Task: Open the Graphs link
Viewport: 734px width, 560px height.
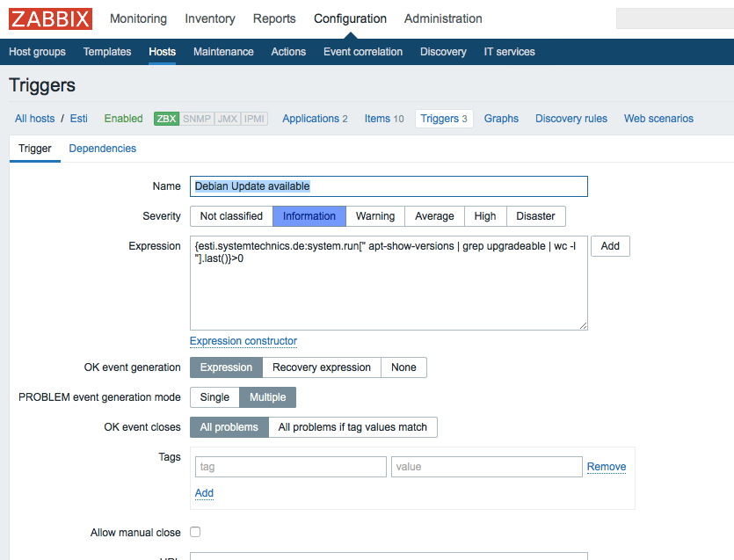Action: click(501, 119)
